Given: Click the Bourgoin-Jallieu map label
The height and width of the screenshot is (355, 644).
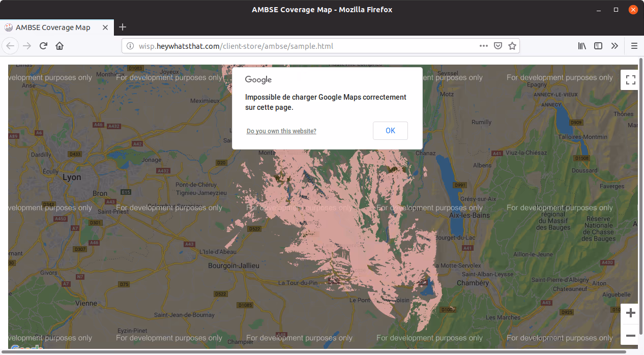Looking at the screenshot, I should pyautogui.click(x=233, y=266).
